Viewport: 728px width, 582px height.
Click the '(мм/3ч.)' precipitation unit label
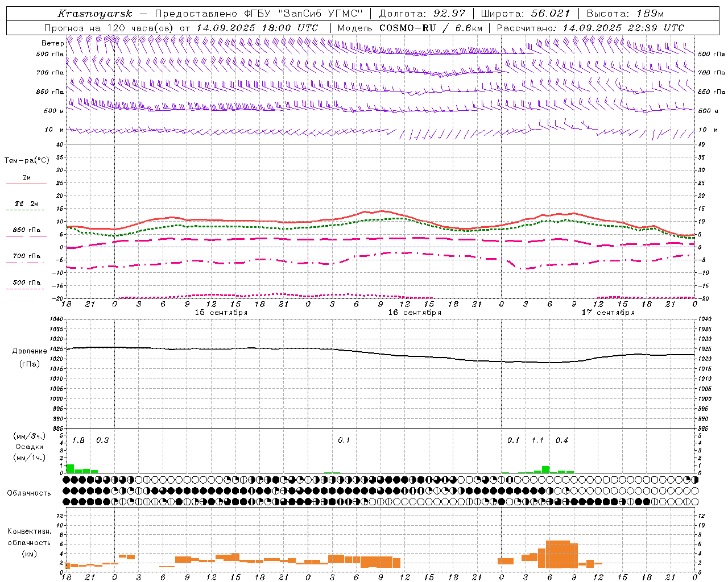click(30, 436)
